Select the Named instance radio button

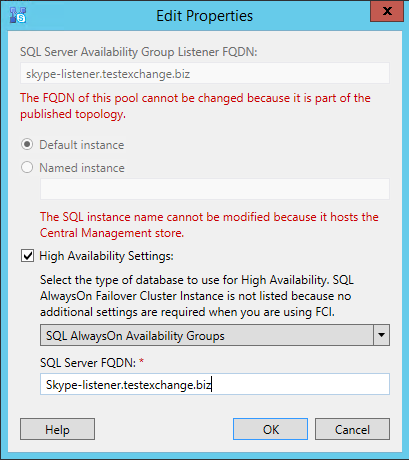(x=27, y=167)
